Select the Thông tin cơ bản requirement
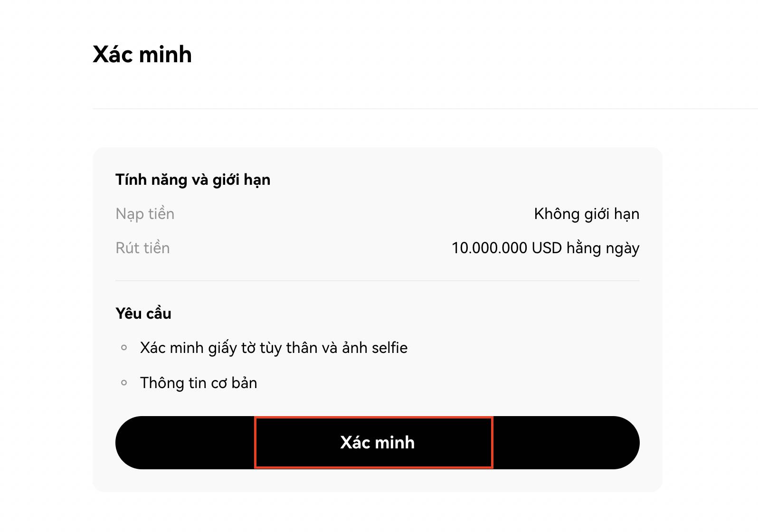This screenshot has width=758, height=532. click(199, 383)
